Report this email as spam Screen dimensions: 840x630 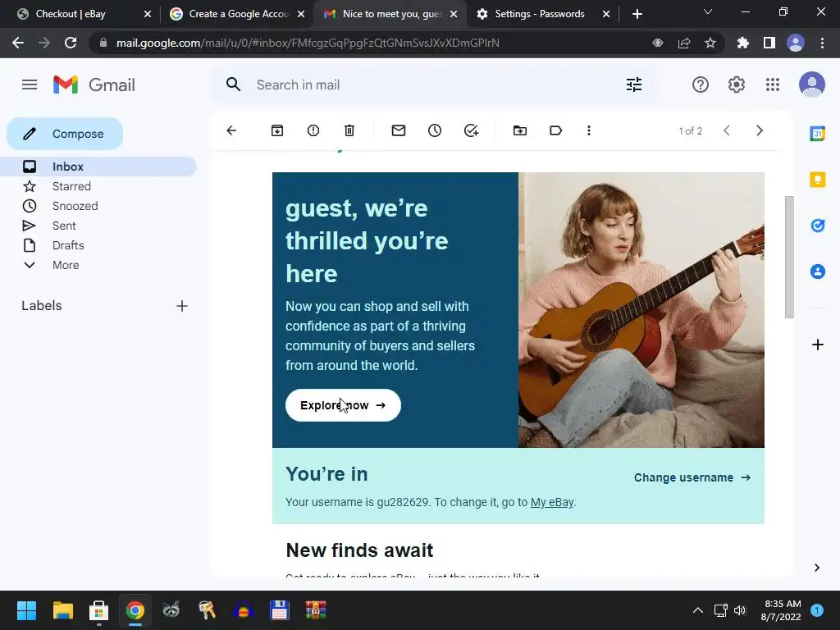313,130
